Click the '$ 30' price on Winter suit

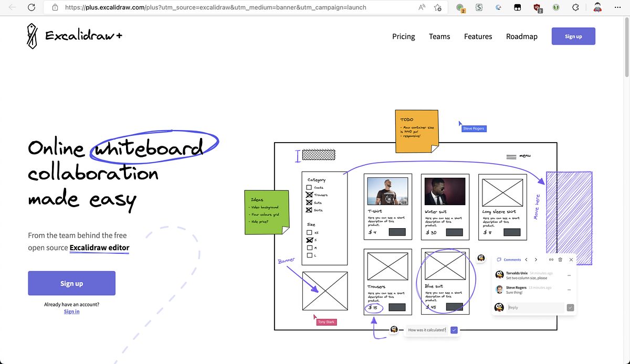coord(431,232)
